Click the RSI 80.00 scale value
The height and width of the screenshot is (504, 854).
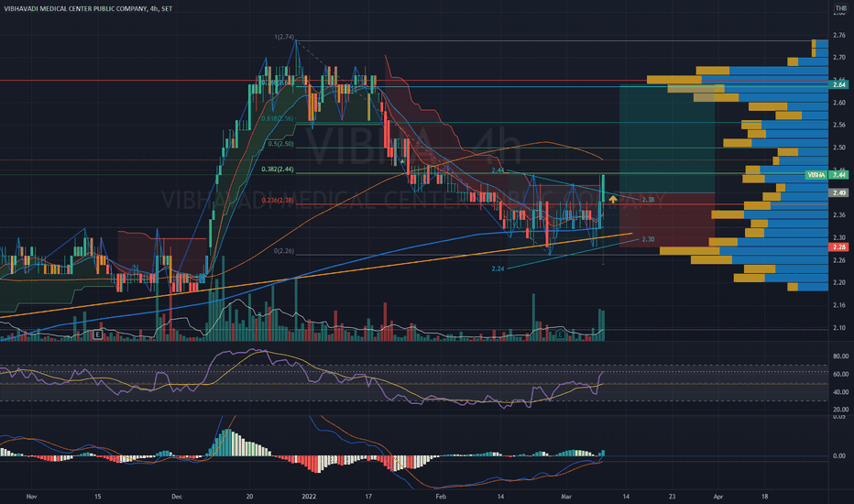pos(840,356)
